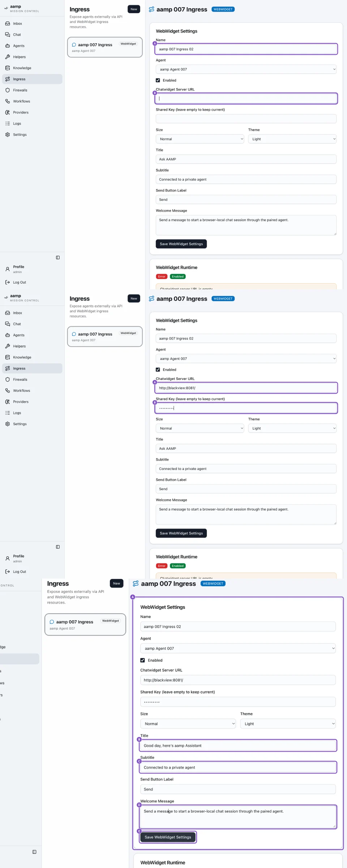Select the Agents robot icon in top screenshot
Screen dimensions: 347x868
pos(8,46)
